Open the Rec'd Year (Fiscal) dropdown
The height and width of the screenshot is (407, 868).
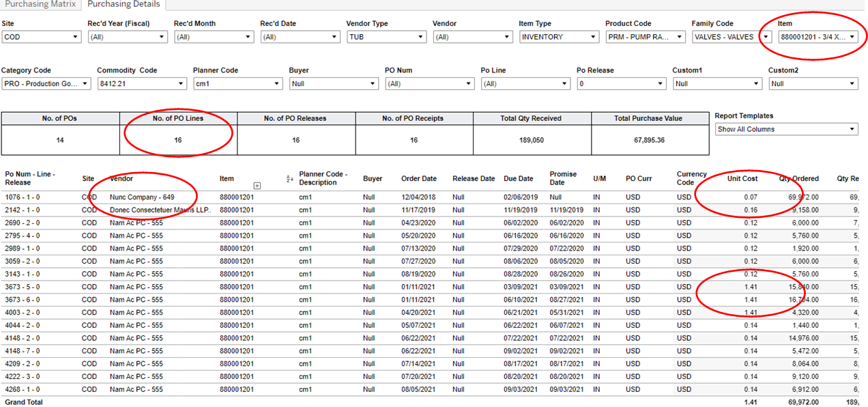point(128,37)
